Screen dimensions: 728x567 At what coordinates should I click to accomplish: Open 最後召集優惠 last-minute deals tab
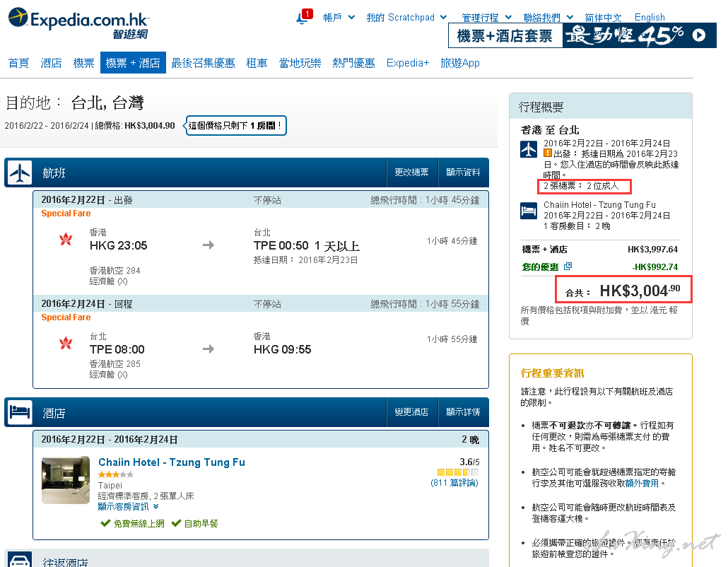[203, 63]
